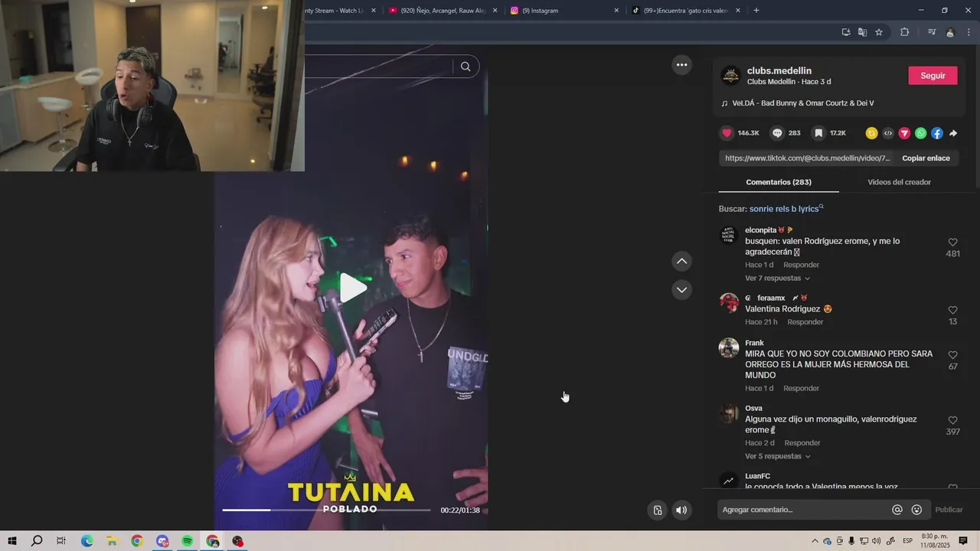Image resolution: width=980 pixels, height=551 pixels.
Task: Open the Chrome three-dot menu
Action: [969, 32]
